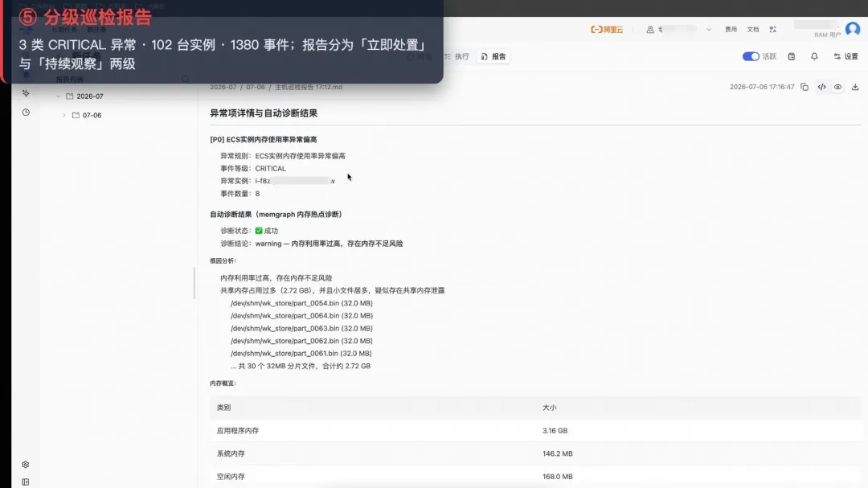868x488 pixels.
Task: Download the report with download icon
Action: click(855, 87)
